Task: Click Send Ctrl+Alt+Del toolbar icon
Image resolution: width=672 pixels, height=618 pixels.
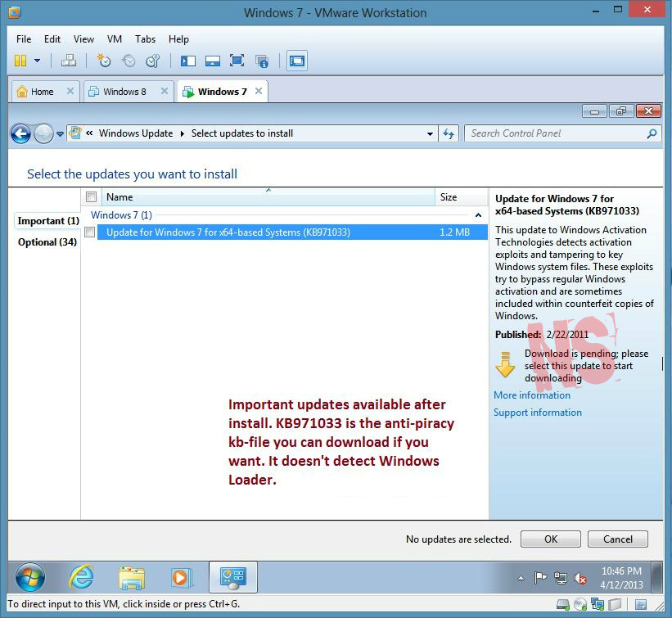Action: coord(69,61)
